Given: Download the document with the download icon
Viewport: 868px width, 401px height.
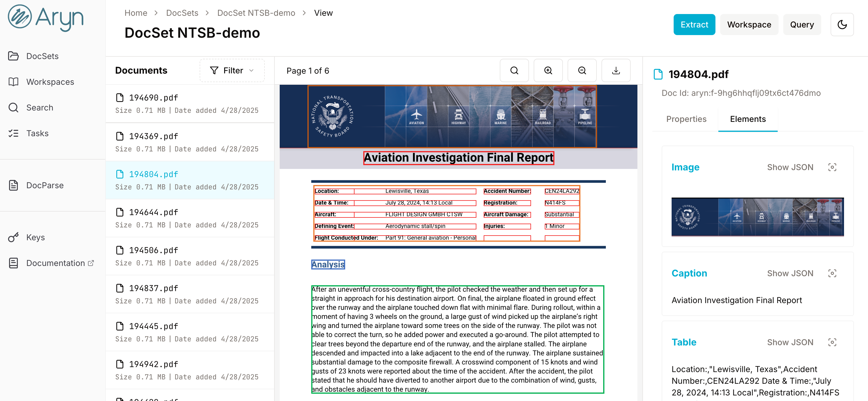Looking at the screenshot, I should pyautogui.click(x=615, y=70).
